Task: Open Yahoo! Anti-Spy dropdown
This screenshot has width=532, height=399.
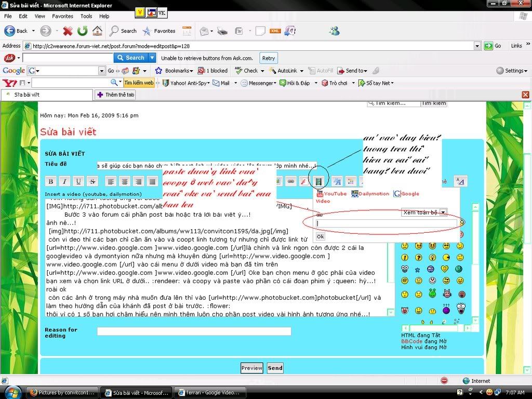Action: point(208,83)
